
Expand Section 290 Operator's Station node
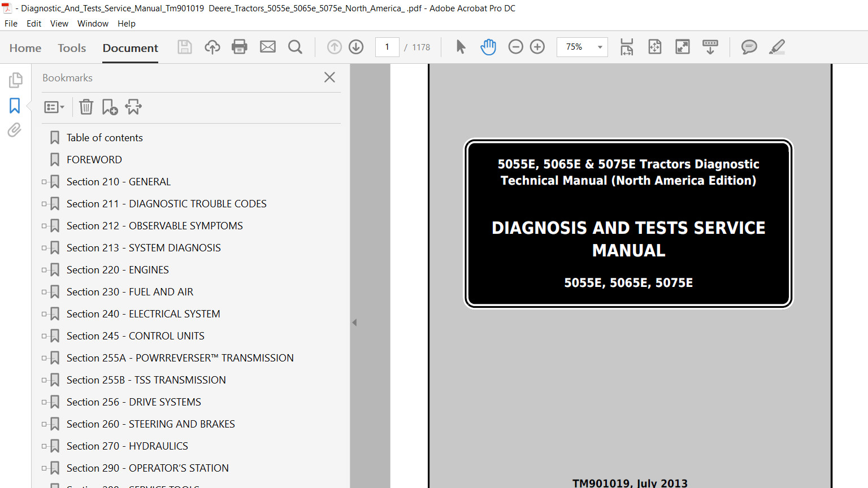(44, 468)
